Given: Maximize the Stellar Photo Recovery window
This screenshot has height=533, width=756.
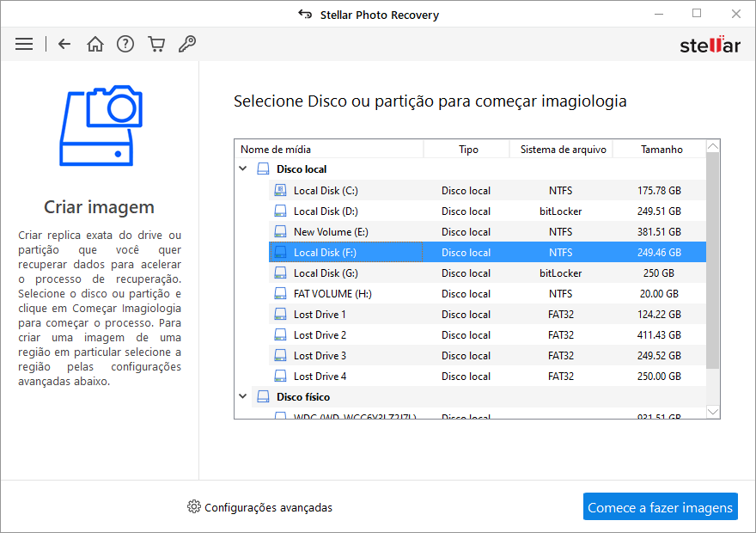Looking at the screenshot, I should [x=697, y=14].
